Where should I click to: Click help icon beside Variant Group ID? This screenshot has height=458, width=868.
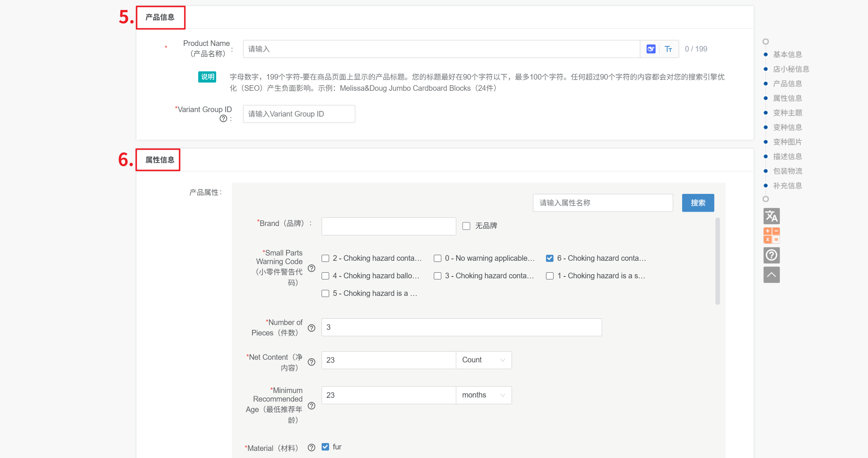(x=223, y=118)
